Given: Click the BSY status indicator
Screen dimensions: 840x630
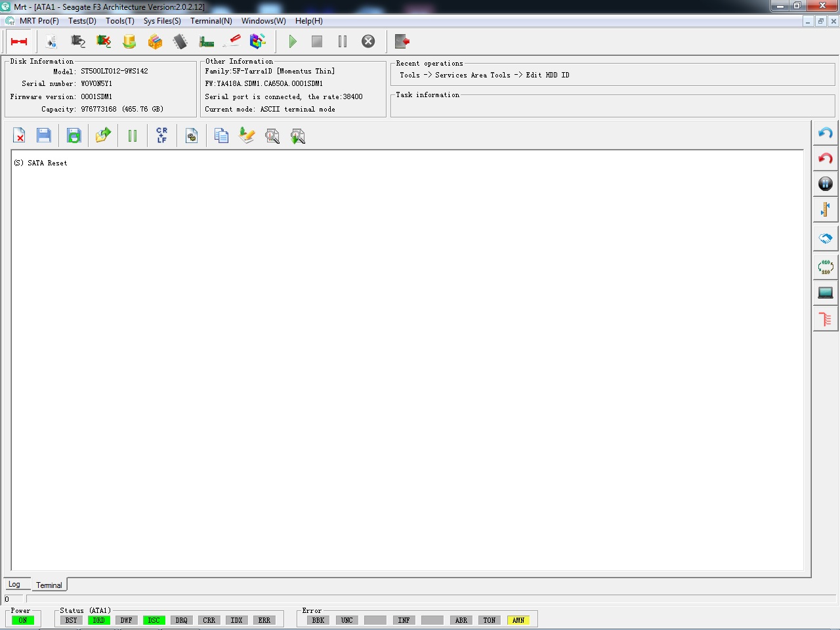Looking at the screenshot, I should [x=72, y=620].
